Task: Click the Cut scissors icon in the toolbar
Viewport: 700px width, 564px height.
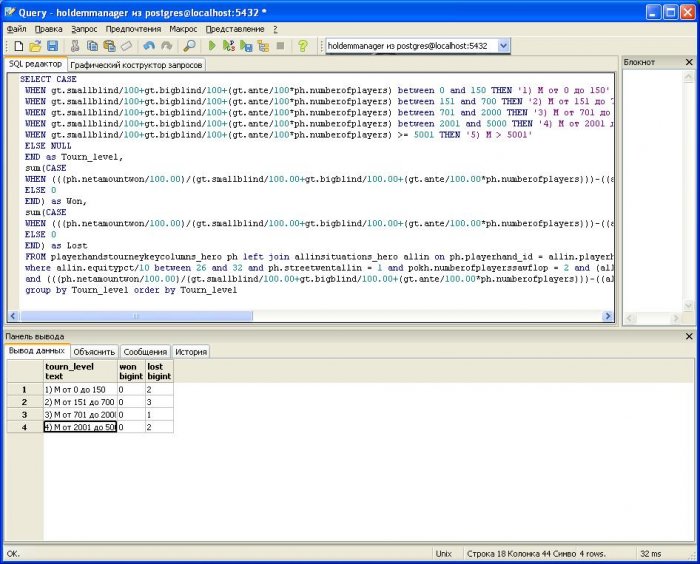Action: tap(77, 46)
